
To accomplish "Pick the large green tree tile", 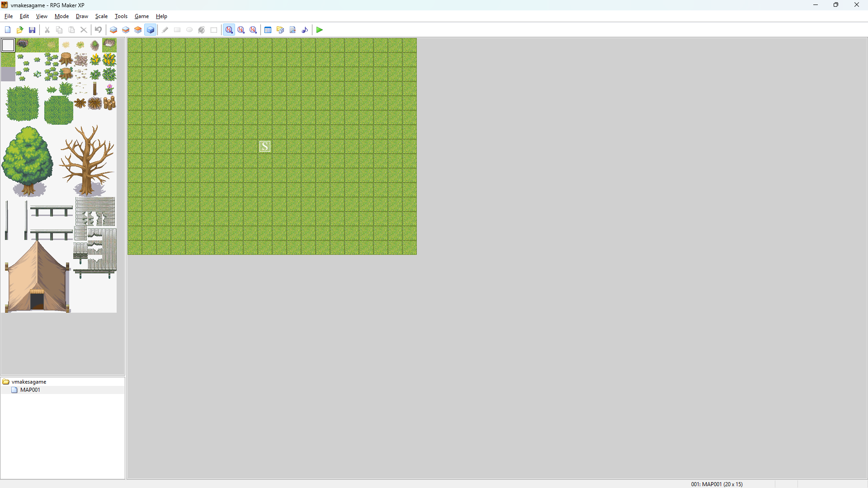I will (x=28, y=161).
